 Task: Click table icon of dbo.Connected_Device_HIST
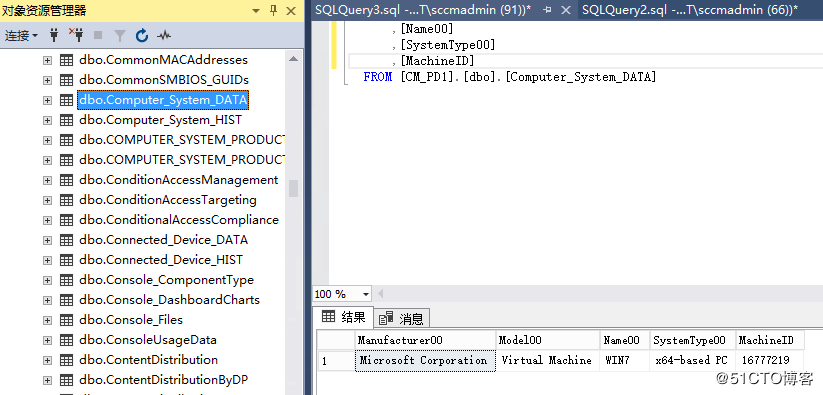(66, 260)
